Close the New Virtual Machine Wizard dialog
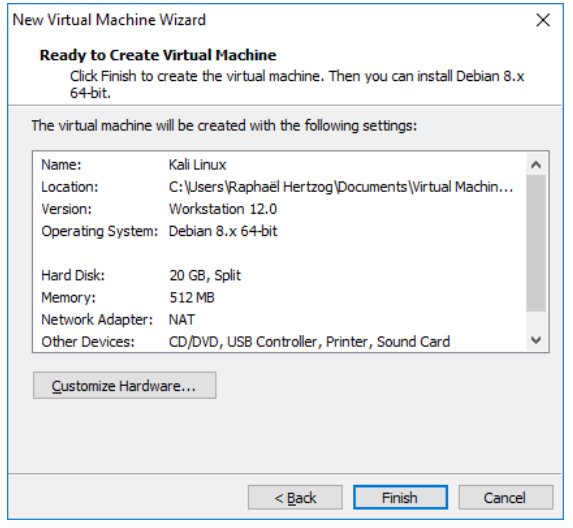The image size is (573, 528). [543, 20]
